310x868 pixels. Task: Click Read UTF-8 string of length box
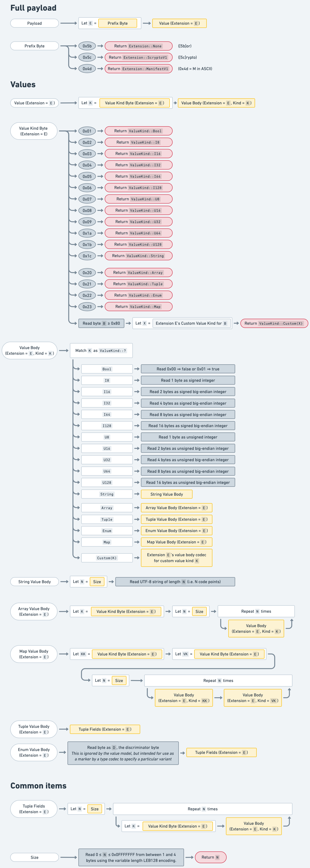[175, 582]
